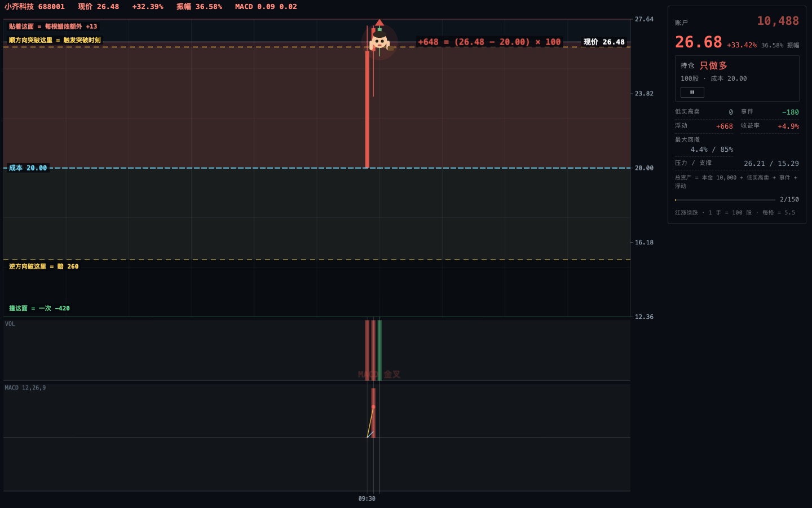Click the 浮动 +668 stat
Image resolution: width=812 pixels, height=508 pixels.
(704, 126)
